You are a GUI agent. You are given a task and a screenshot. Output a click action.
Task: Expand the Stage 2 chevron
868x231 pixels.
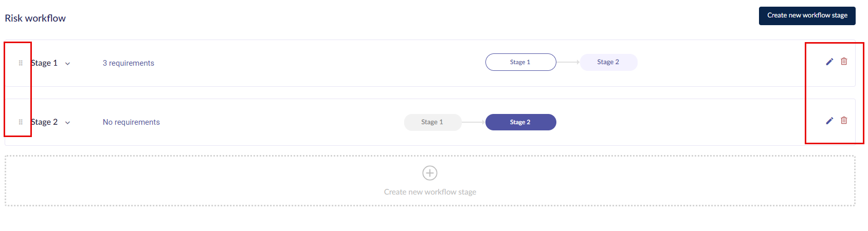tap(67, 123)
